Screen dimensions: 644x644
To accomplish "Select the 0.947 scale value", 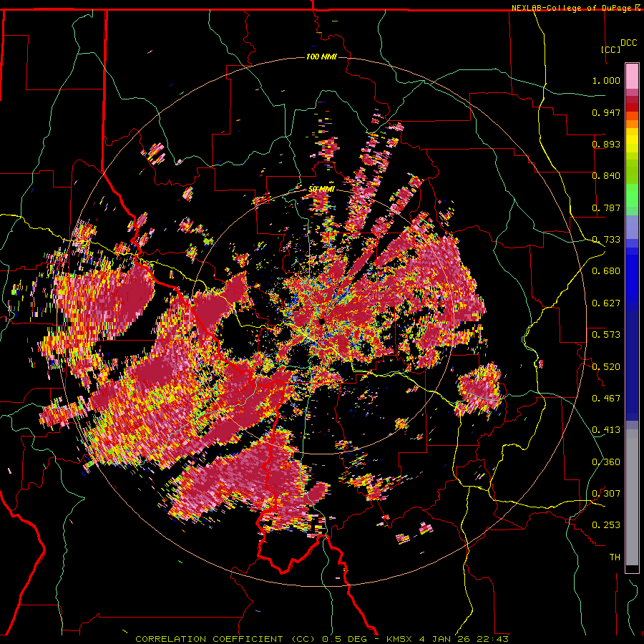I will click(606, 112).
